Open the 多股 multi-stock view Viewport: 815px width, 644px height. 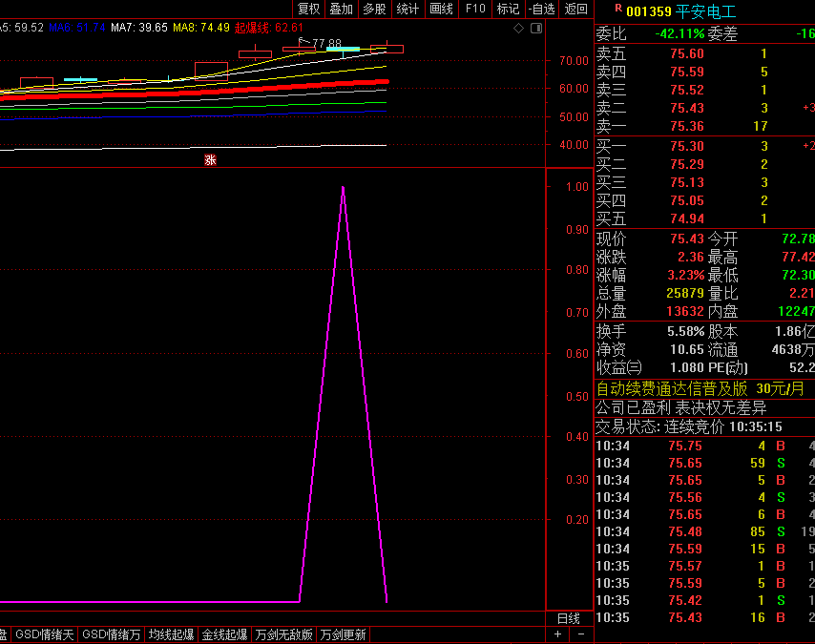tap(374, 9)
